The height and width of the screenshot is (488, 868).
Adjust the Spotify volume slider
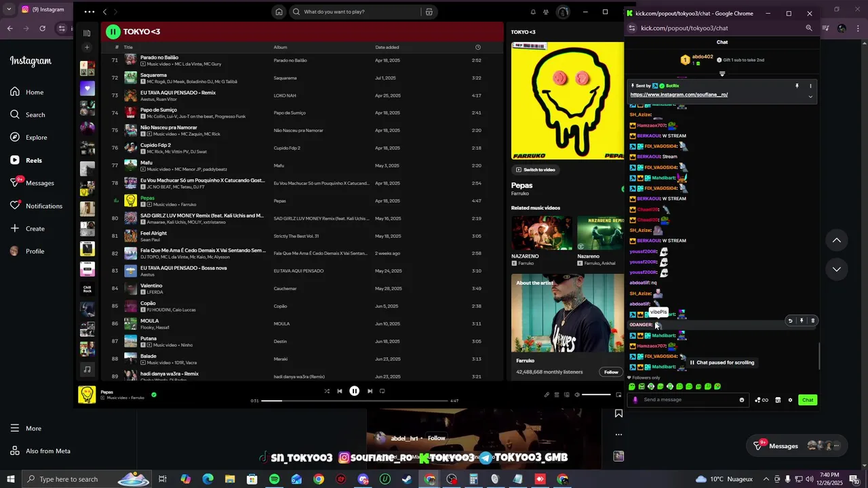(597, 394)
